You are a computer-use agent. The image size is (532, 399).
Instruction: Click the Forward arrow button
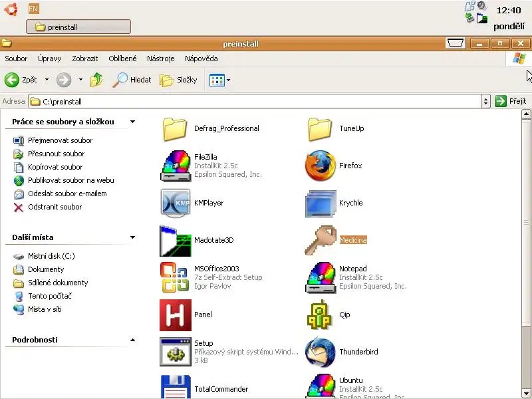(x=64, y=80)
